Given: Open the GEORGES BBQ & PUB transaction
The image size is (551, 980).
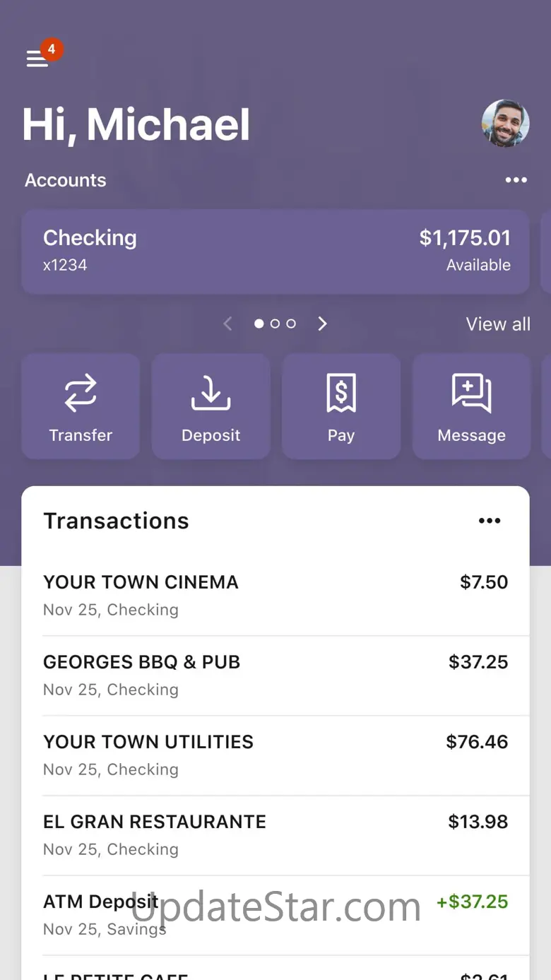Looking at the screenshot, I should coord(275,675).
